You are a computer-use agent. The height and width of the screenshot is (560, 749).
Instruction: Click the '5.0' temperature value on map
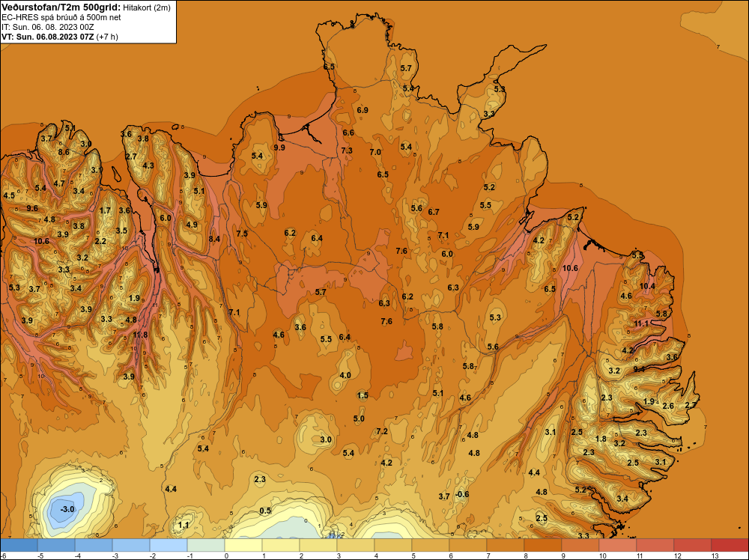pos(359,419)
